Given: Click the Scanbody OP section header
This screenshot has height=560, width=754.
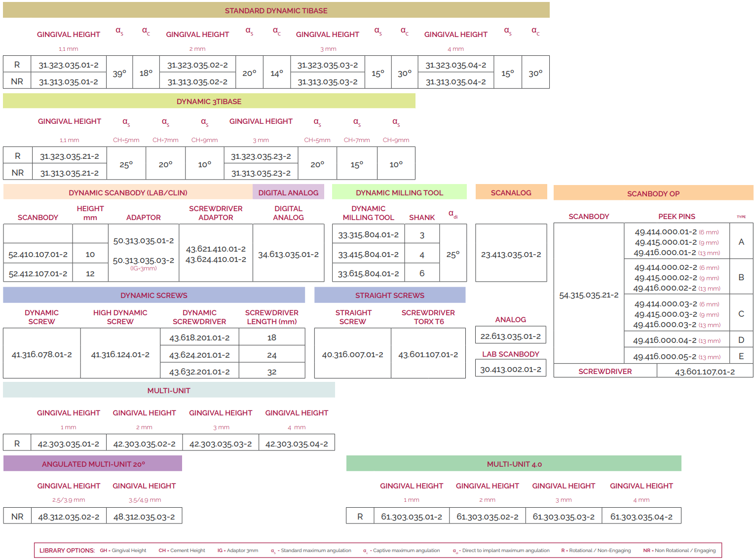Looking at the screenshot, I should click(653, 193).
